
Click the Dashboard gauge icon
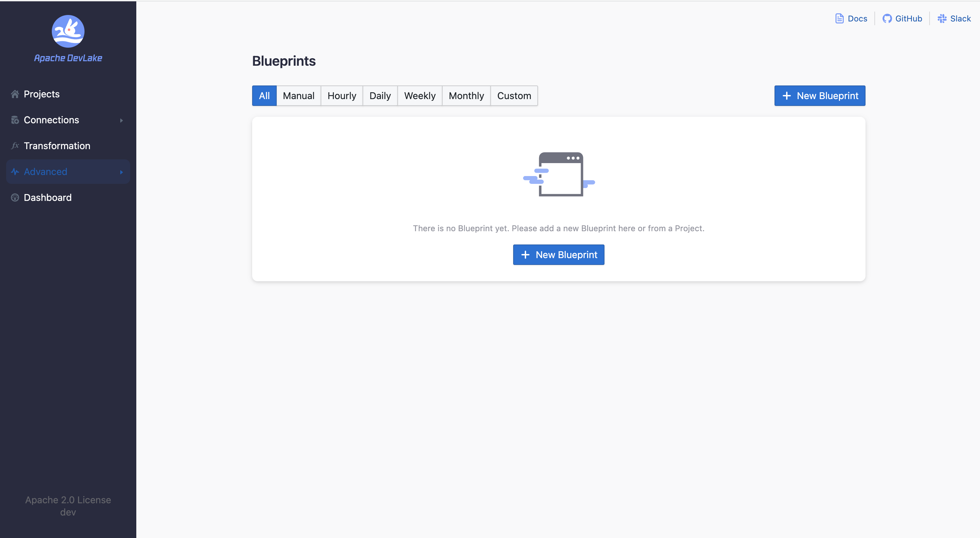tap(15, 197)
